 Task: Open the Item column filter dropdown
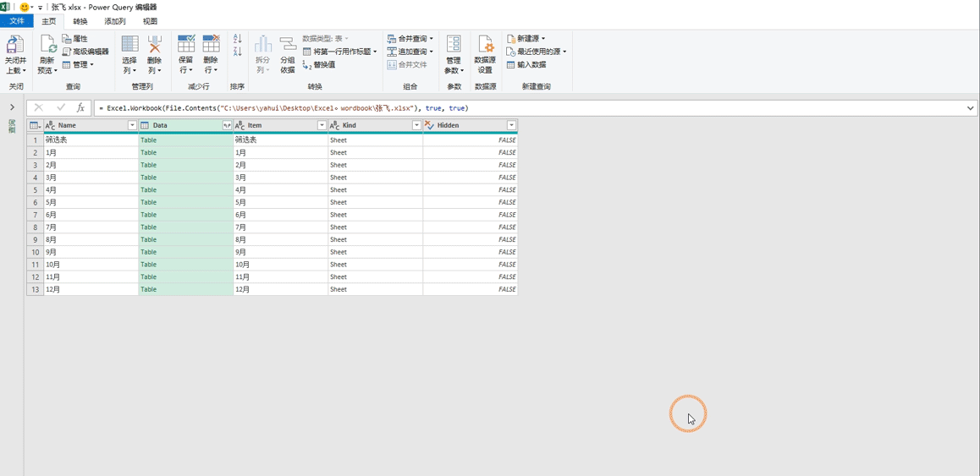pyautogui.click(x=322, y=126)
